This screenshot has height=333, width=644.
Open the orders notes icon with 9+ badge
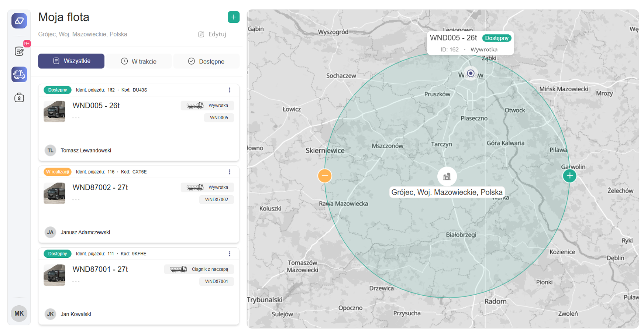(19, 51)
